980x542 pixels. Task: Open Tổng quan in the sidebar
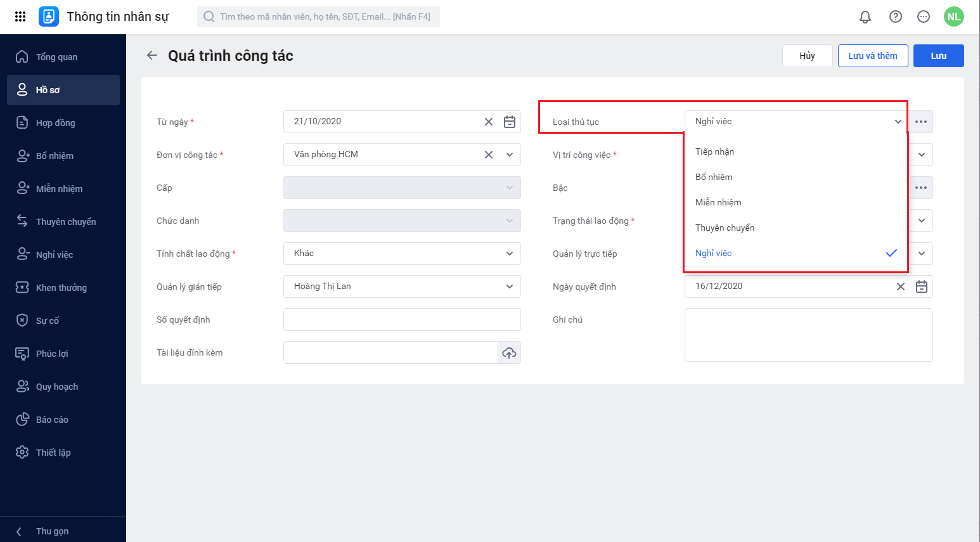click(x=63, y=57)
